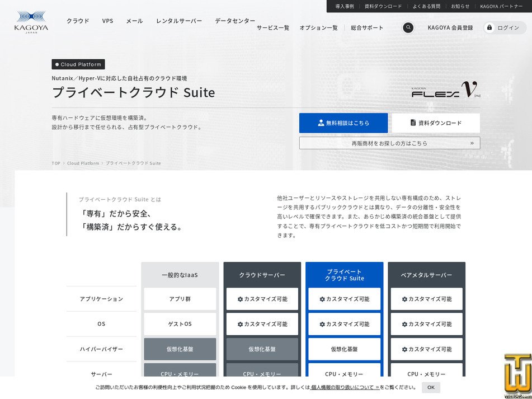Click the Cloud Platform badge label
The image size is (532, 399).
[x=78, y=64]
